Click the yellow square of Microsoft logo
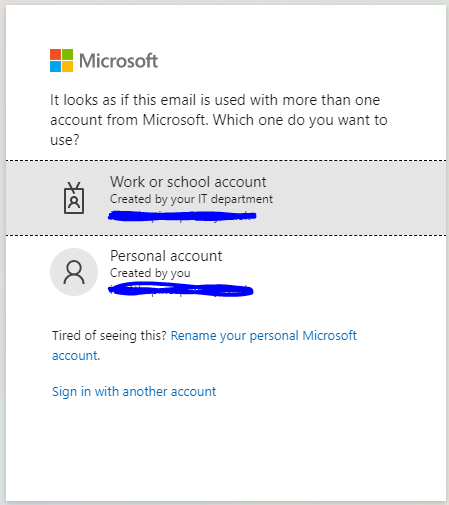 [x=67, y=67]
